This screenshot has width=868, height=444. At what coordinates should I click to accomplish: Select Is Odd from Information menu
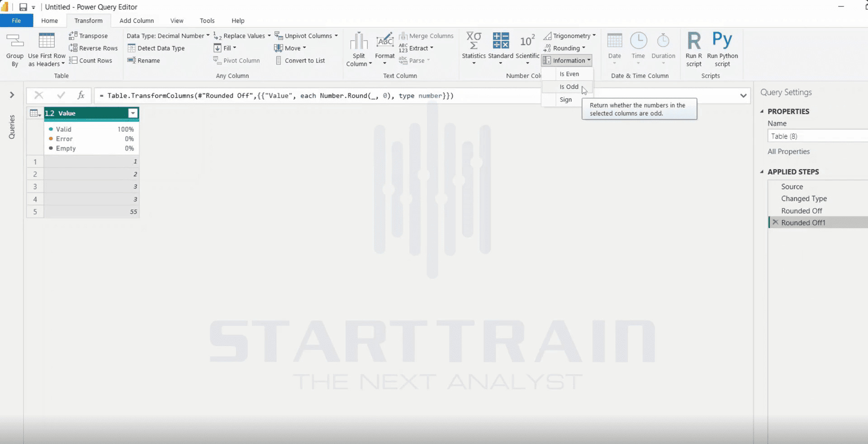pyautogui.click(x=569, y=86)
